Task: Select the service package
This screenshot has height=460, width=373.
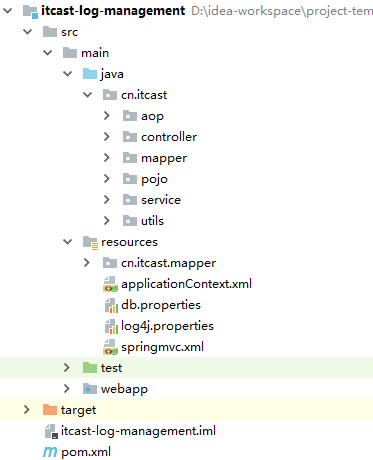Action: pos(161,200)
